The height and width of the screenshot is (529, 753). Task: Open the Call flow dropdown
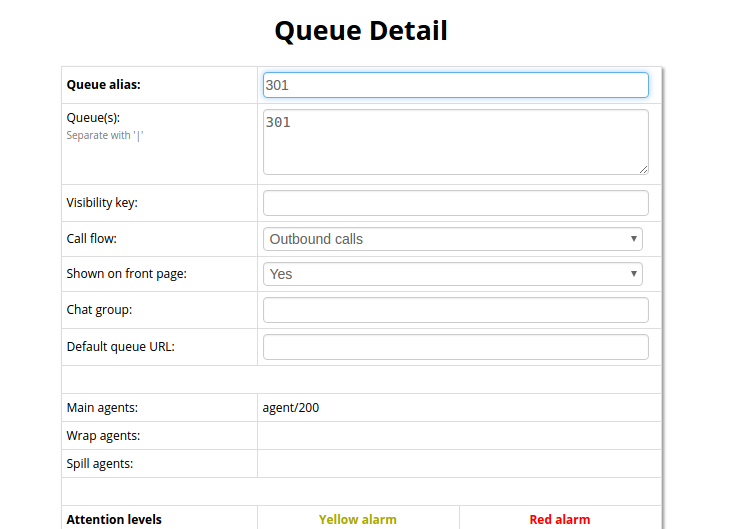(452, 239)
